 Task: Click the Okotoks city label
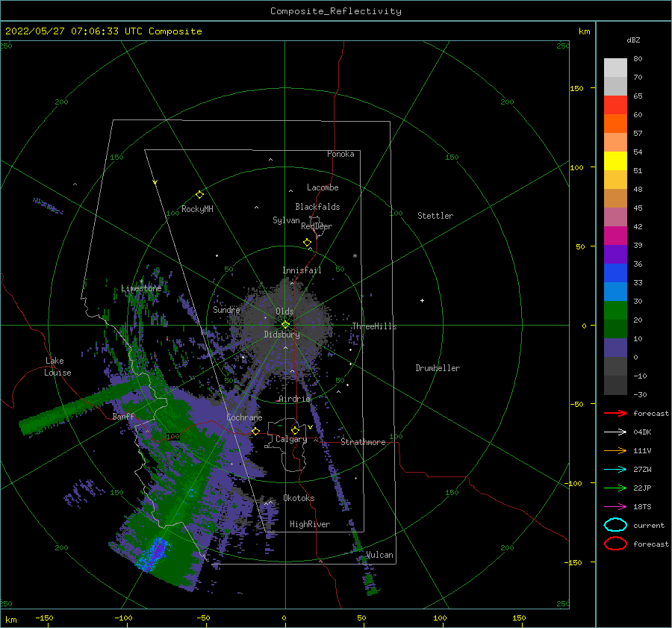[299, 498]
